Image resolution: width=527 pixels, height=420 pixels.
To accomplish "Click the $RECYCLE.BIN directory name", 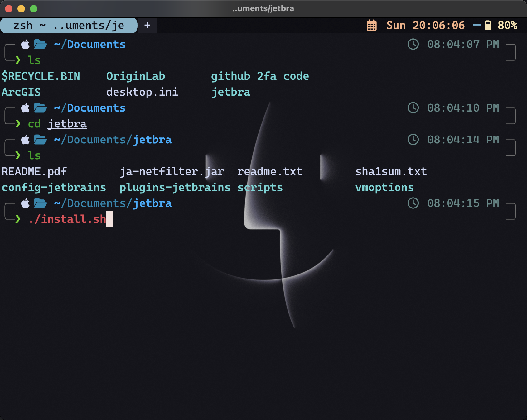I will (41, 76).
